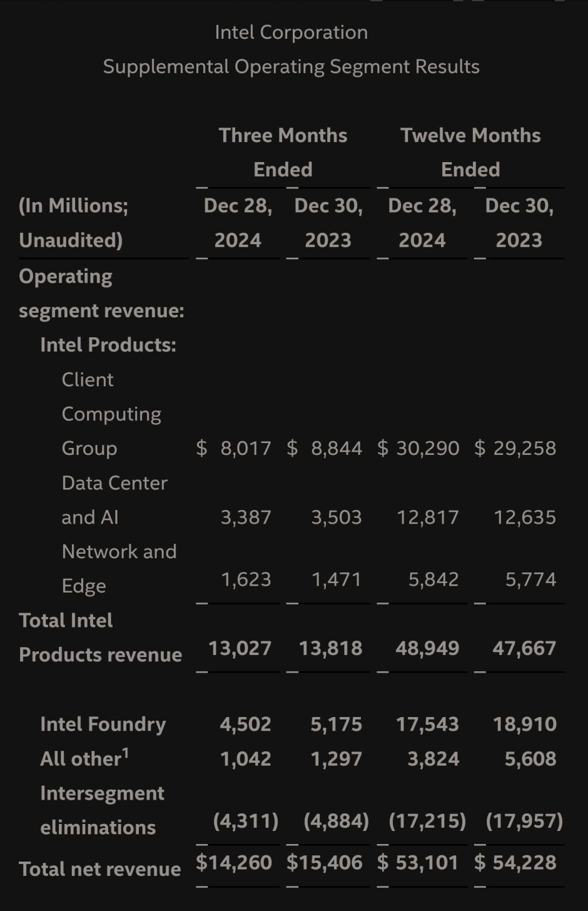Select the 'Network and Edge' row label
588x911 pixels.
coord(119,569)
